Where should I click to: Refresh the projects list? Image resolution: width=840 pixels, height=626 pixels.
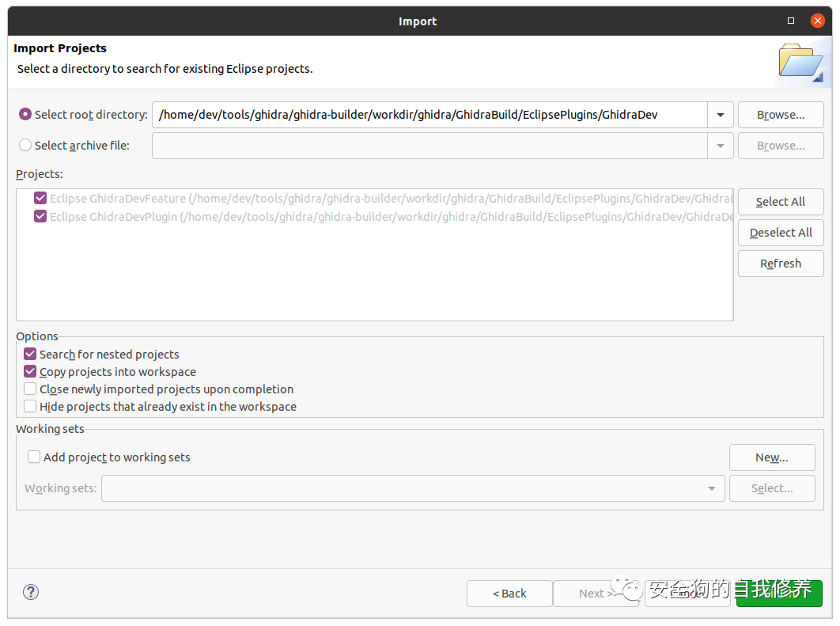point(781,264)
